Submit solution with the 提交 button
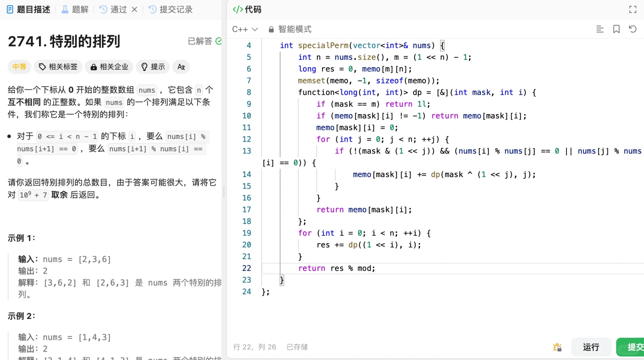 point(630,347)
